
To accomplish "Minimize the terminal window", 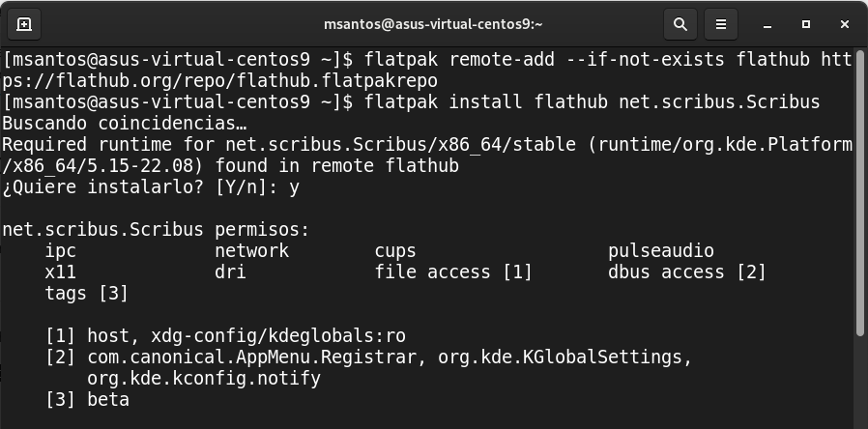I will [x=767, y=24].
